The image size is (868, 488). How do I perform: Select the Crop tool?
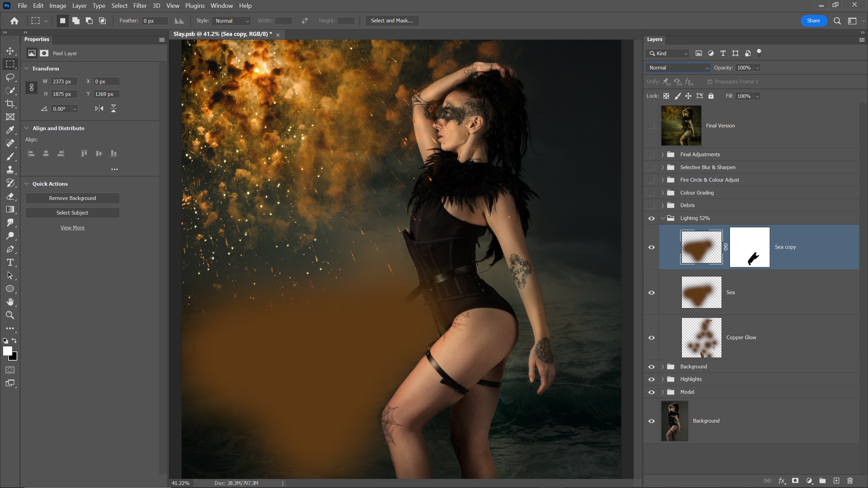(10, 104)
